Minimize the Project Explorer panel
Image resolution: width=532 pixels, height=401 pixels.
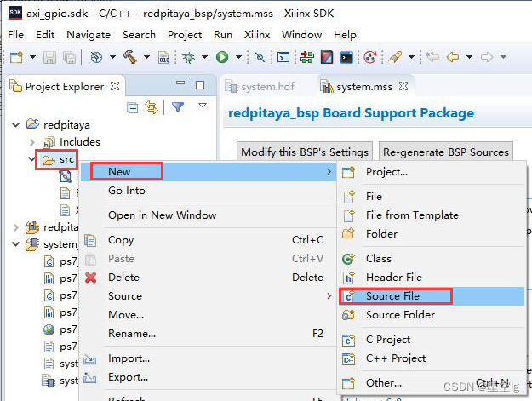pos(180,83)
